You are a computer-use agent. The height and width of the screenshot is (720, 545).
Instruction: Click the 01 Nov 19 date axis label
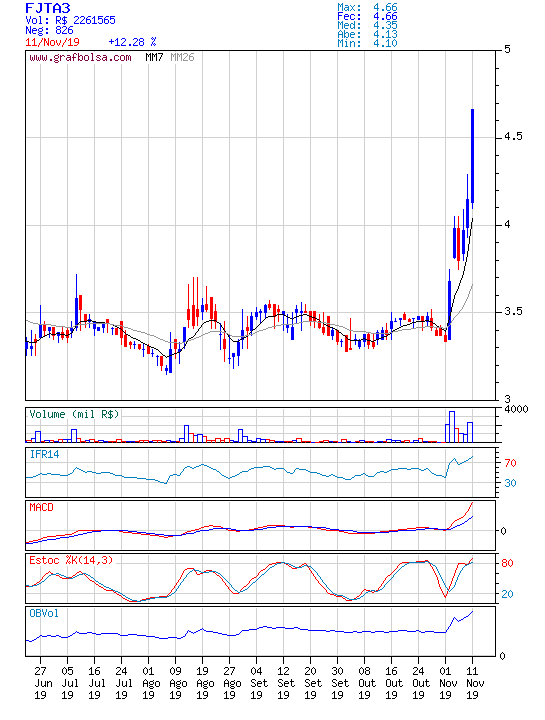445,683
